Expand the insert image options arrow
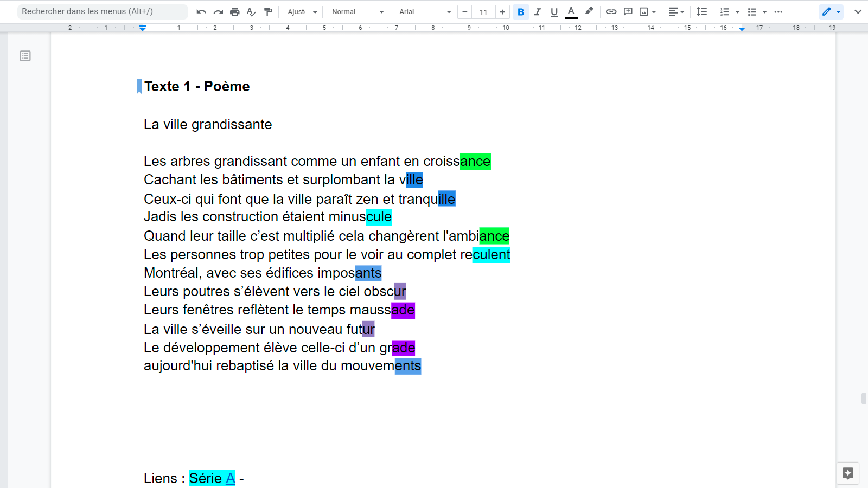The image size is (868, 488). pos(654,11)
